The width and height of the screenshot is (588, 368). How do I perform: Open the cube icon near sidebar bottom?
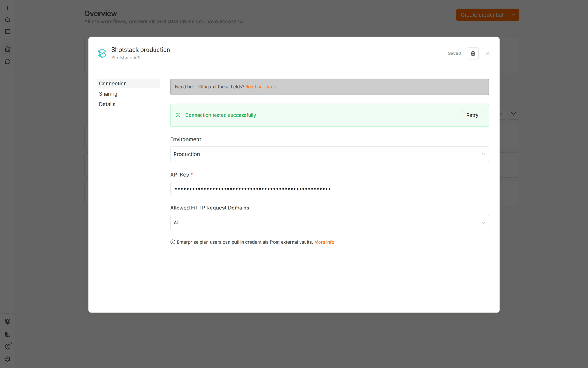[x=7, y=322]
